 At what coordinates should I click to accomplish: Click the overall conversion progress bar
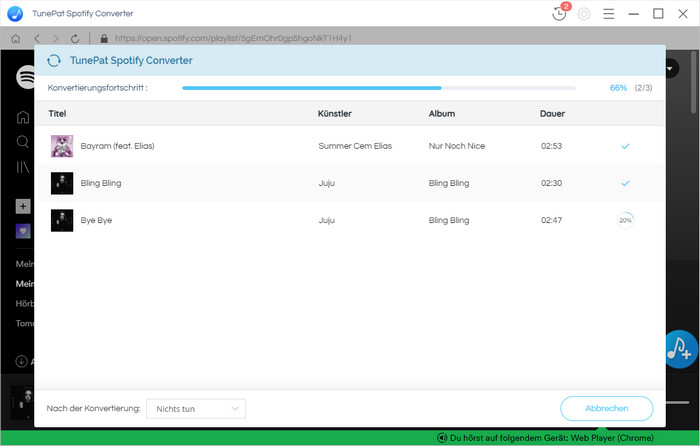pyautogui.click(x=379, y=88)
